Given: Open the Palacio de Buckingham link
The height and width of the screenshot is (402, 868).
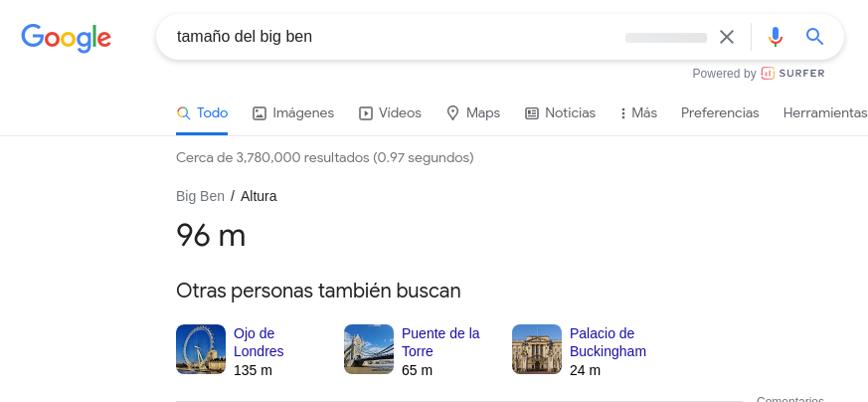Looking at the screenshot, I should [x=608, y=342].
